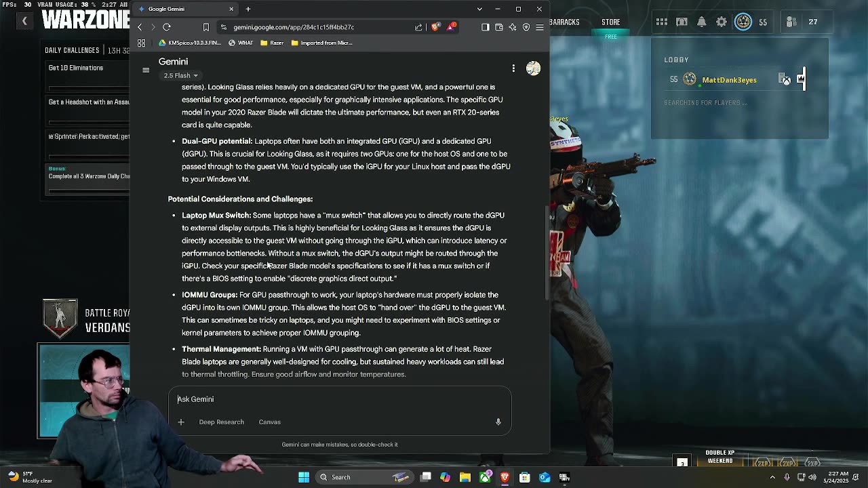Open the Gemini three-dot options menu
Screen dimensions: 868x488
pyautogui.click(x=513, y=68)
